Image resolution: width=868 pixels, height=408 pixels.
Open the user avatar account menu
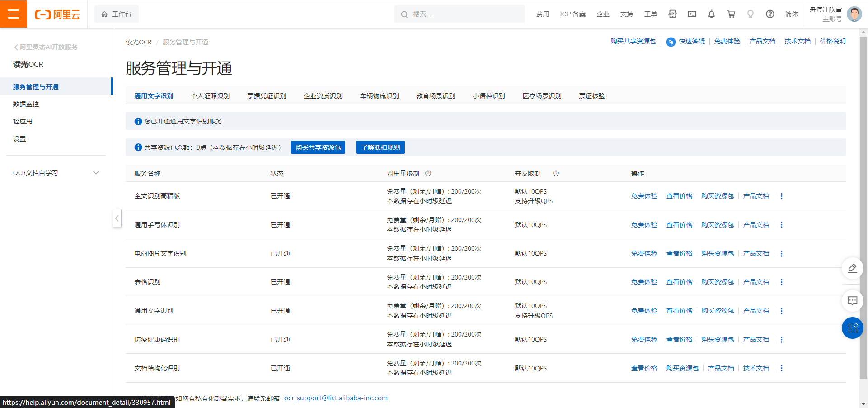(x=854, y=14)
